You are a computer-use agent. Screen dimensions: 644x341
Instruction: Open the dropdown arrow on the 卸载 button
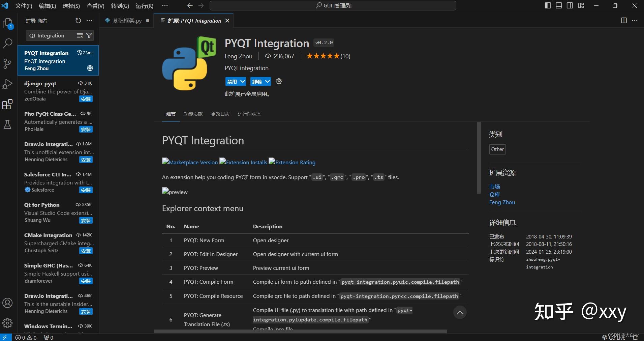tap(267, 81)
